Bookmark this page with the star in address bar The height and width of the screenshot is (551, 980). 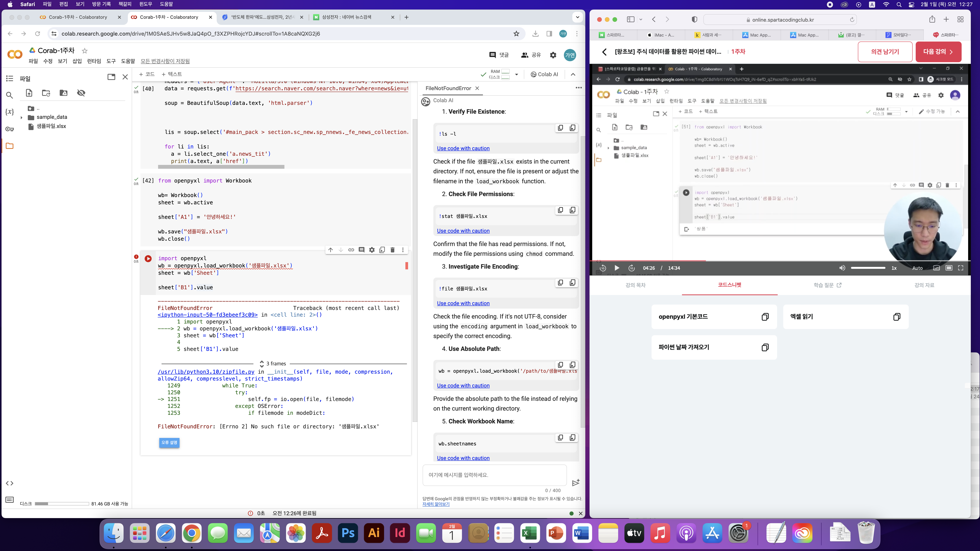(516, 34)
